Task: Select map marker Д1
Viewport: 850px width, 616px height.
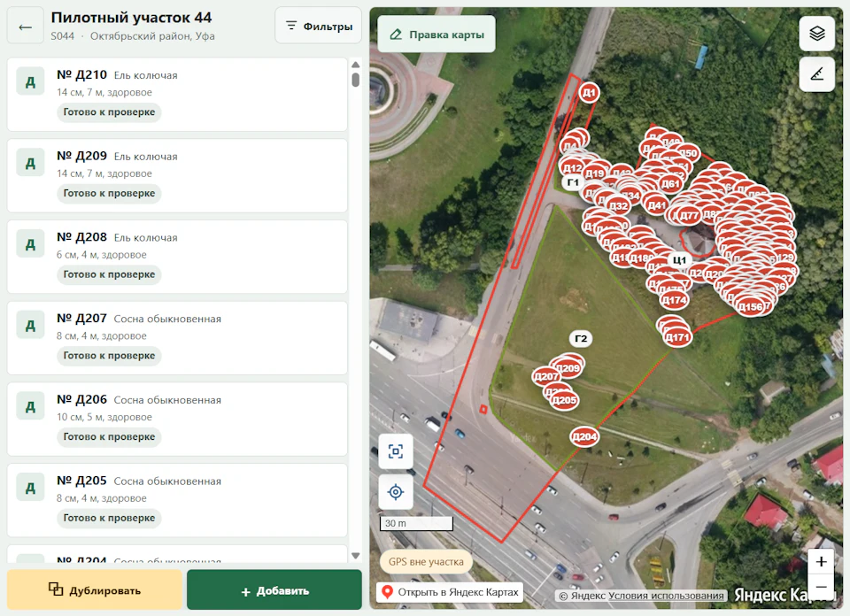Action: coord(590,93)
